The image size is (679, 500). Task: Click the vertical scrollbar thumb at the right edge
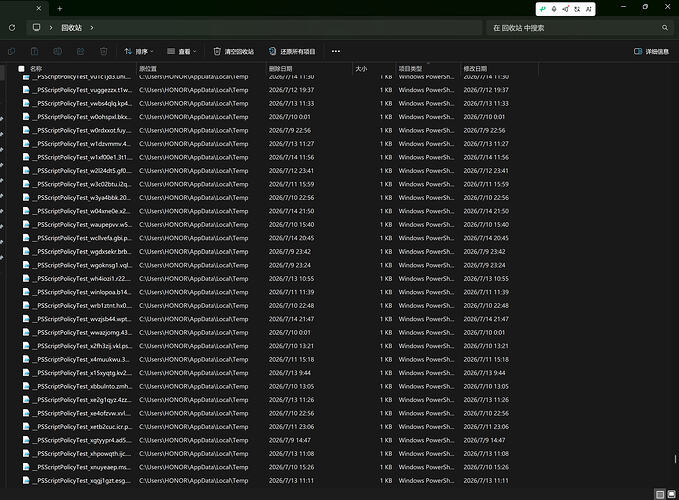(675, 458)
